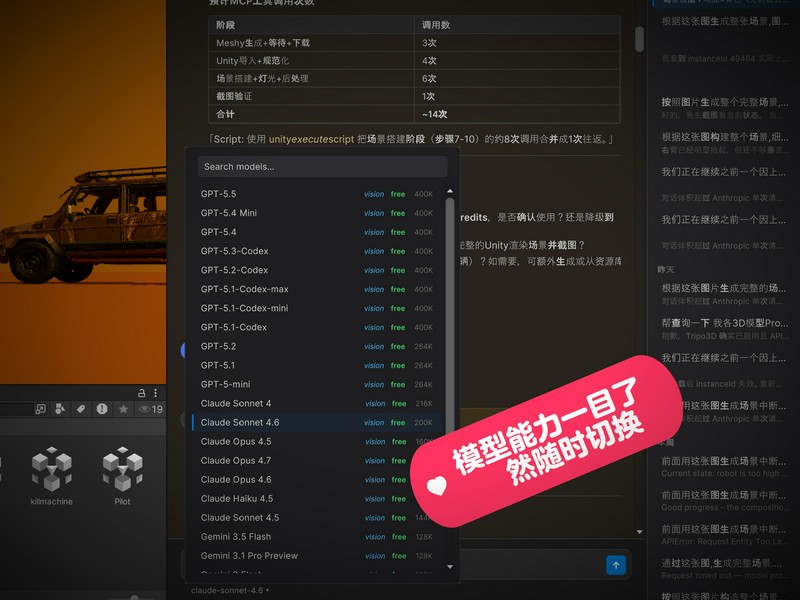Open history chat '帮查询一下 我各3D模型Pro...'
The height and width of the screenshot is (600, 800).
[x=724, y=329]
